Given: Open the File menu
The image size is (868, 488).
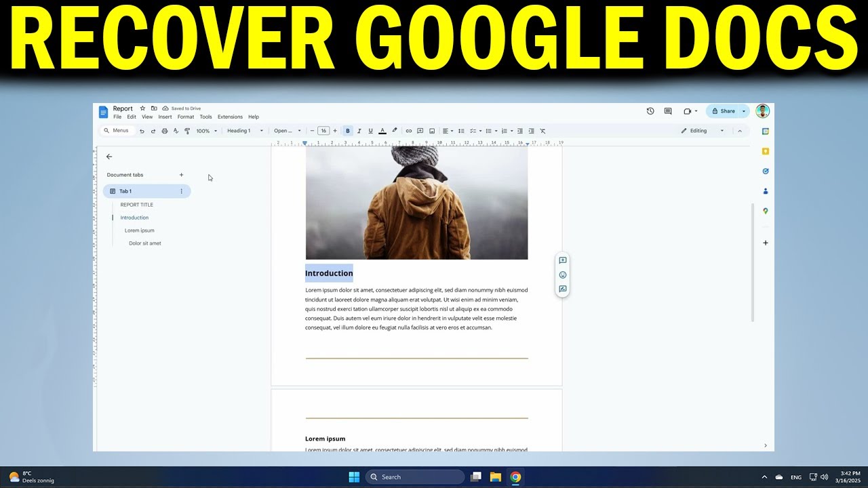Looking at the screenshot, I should point(117,117).
